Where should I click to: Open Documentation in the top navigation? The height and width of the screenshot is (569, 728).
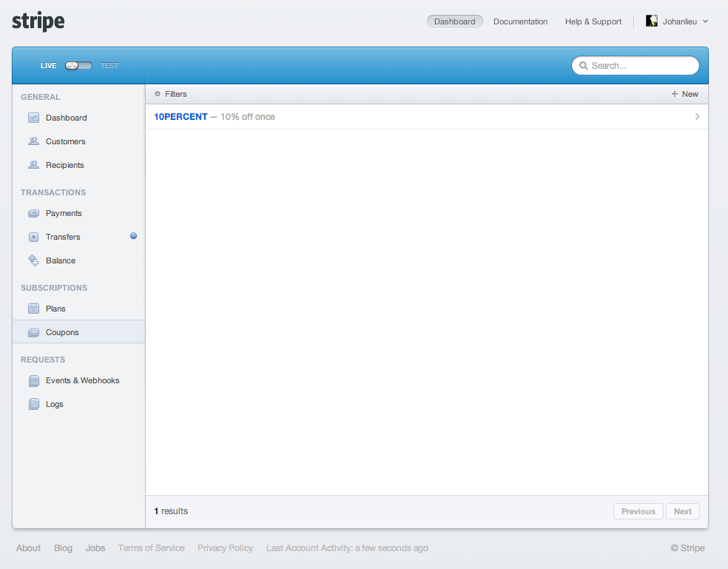click(520, 21)
